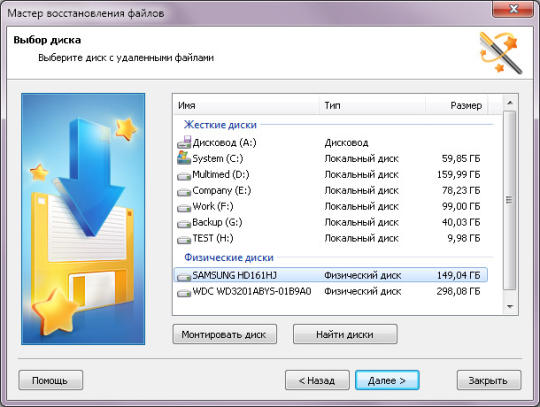Click the drive icon next to Multimed (D:)
540x407 pixels.
pos(184,176)
